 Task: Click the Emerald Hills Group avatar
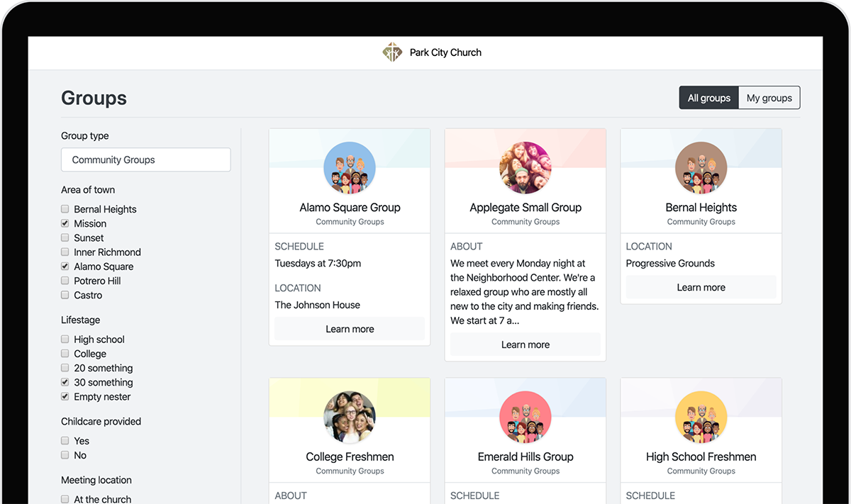pos(525,417)
